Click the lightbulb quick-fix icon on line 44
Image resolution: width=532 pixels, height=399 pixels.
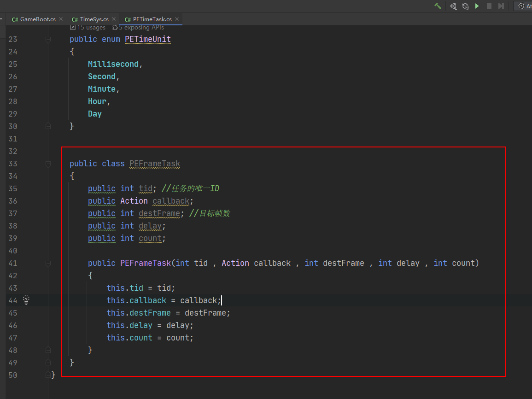point(26,299)
